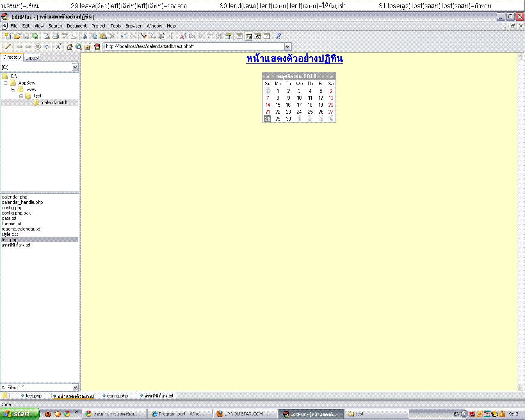Click the Set Font icon

coord(183,36)
